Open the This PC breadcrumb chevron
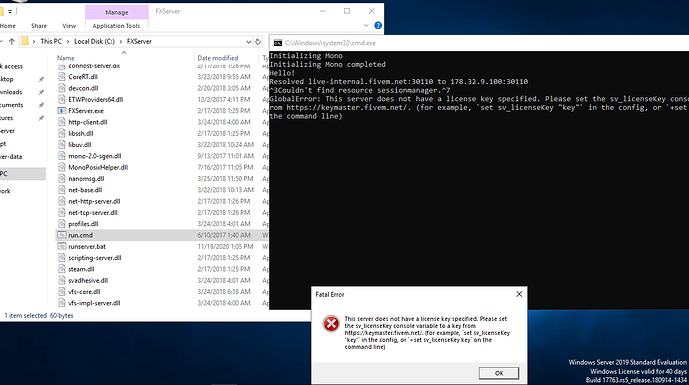Screen dimensions: 689x385 click(68, 41)
